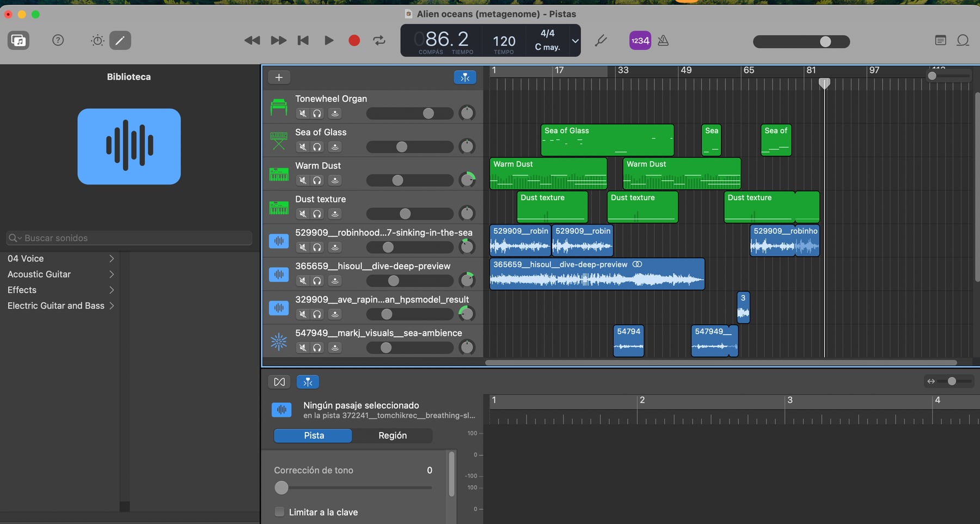Screen dimensions: 980x524
Task: Select the Sea of Glass track icon
Action: [x=279, y=140]
